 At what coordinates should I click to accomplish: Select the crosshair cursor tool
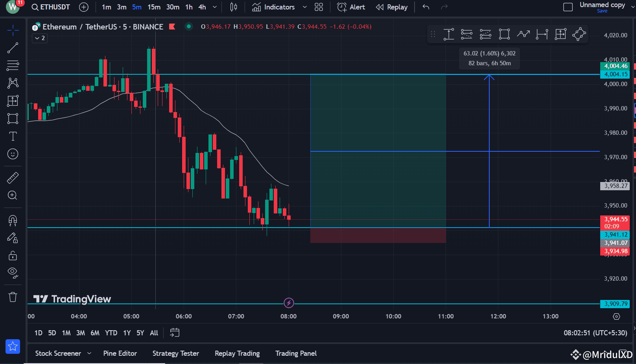(x=13, y=30)
